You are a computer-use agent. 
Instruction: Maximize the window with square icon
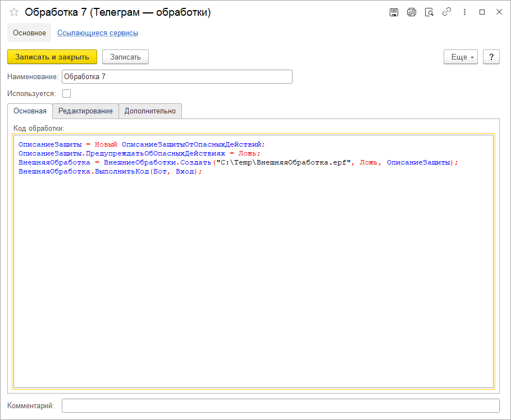tap(482, 12)
